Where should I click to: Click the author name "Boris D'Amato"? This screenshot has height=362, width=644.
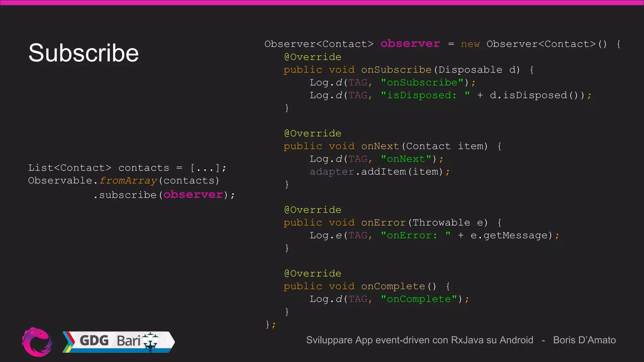585,340
